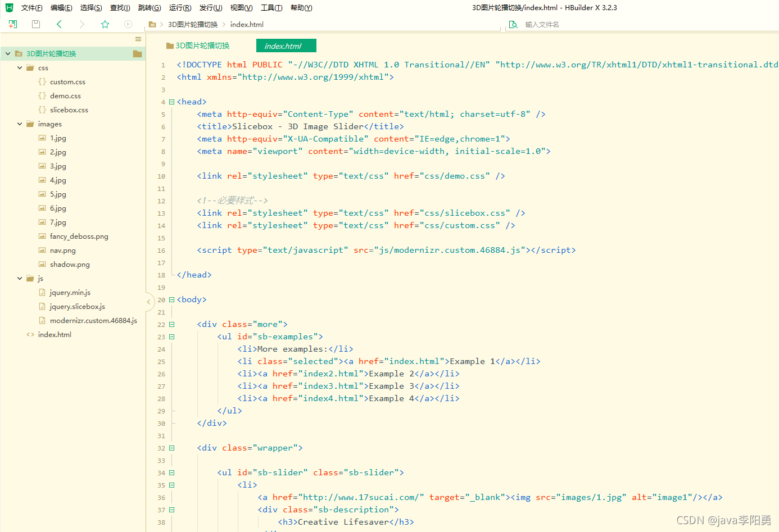Click the bookmark star icon
Screen dimensions: 779x532
pyautogui.click(x=105, y=24)
